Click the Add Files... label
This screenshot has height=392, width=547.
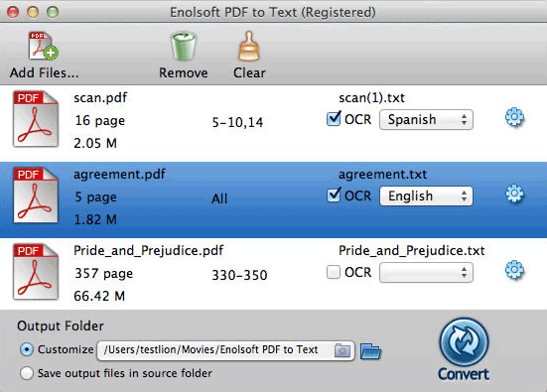[x=45, y=72]
